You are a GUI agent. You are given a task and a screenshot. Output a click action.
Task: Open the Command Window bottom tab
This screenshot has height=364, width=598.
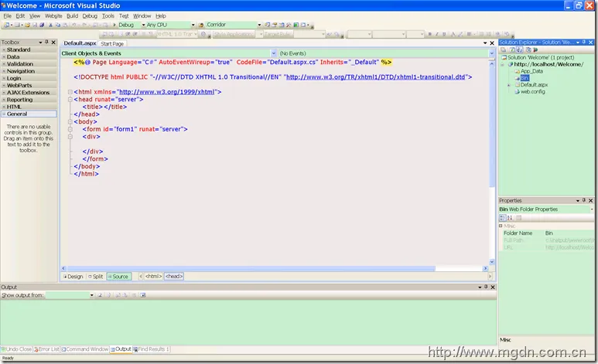pyautogui.click(x=85, y=349)
